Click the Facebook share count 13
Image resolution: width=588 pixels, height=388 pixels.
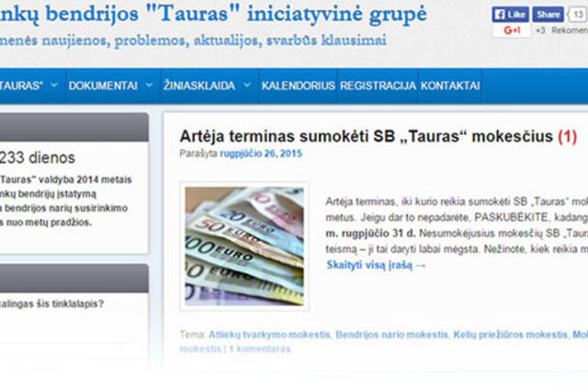click(x=578, y=15)
